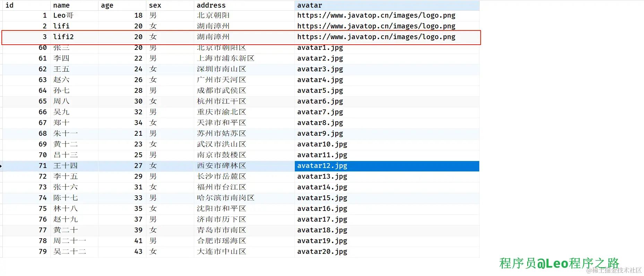Select the address cell '深圳市南山区'

(244, 69)
